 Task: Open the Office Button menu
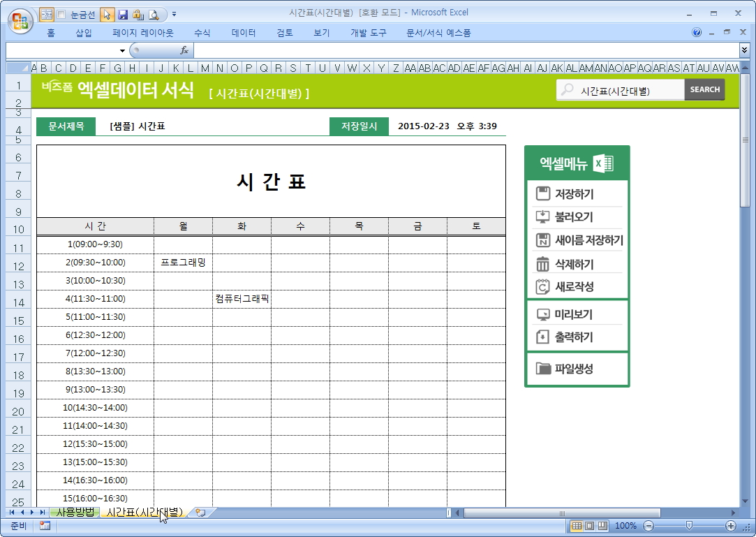(20, 21)
